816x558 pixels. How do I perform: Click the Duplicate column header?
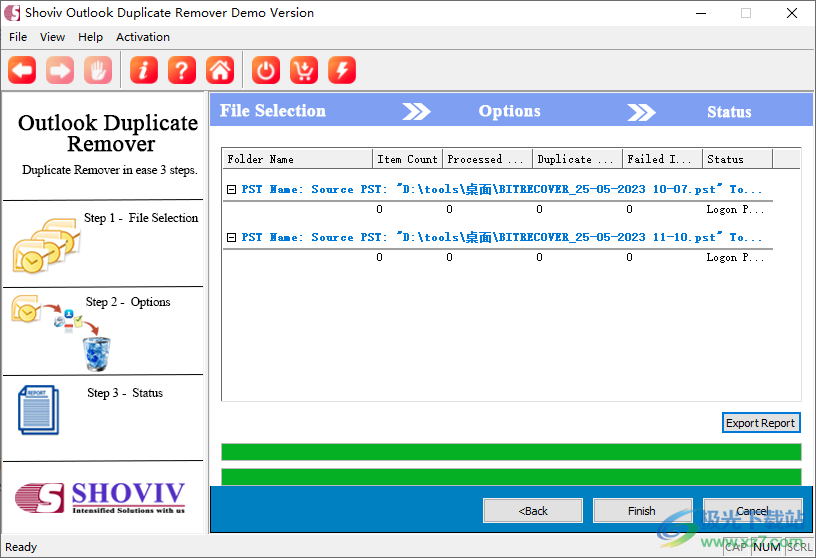pos(578,159)
